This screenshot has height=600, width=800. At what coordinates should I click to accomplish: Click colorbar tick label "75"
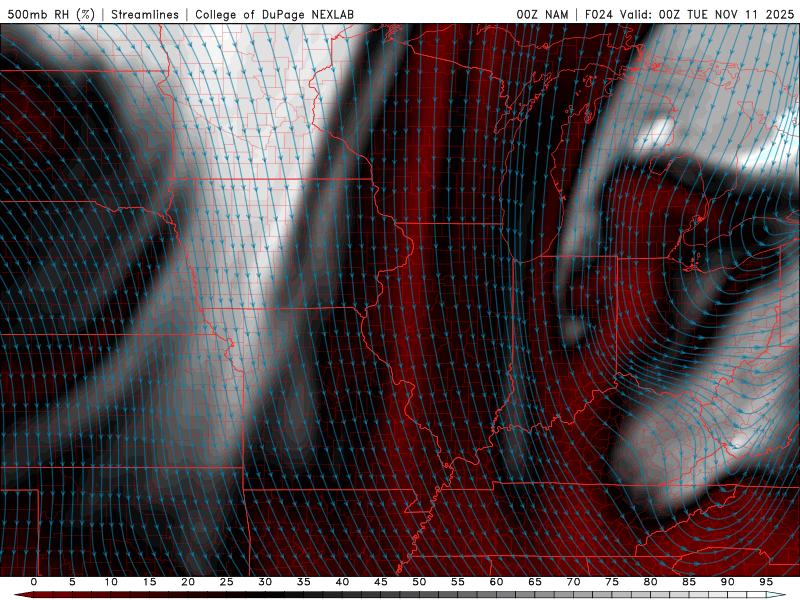[612, 582]
